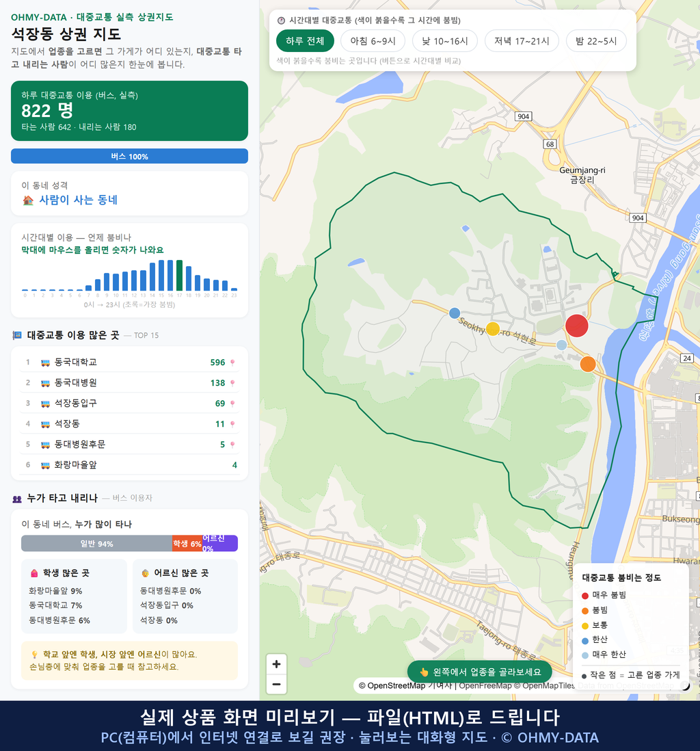
Task: Click the Geumjang-ri 금장리 map label
Action: (x=582, y=175)
